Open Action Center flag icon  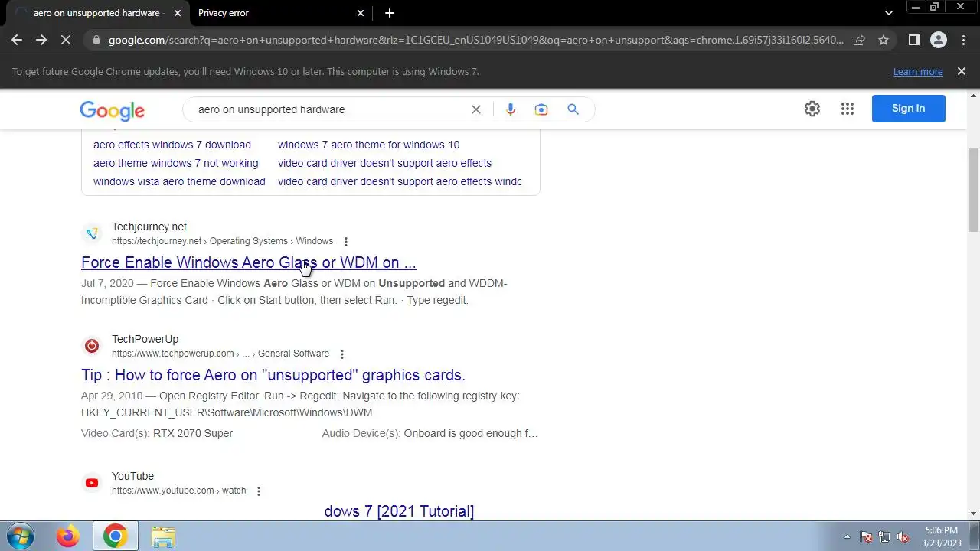pos(866,537)
